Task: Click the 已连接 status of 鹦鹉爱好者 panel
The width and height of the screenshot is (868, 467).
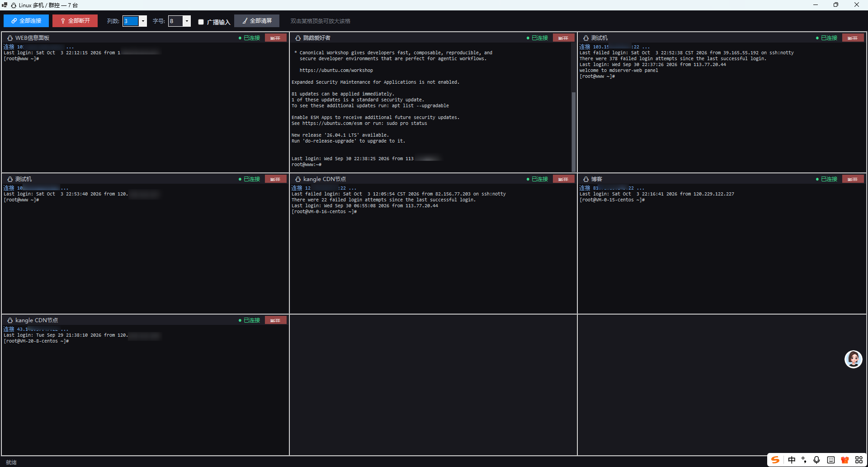Action: click(538, 38)
